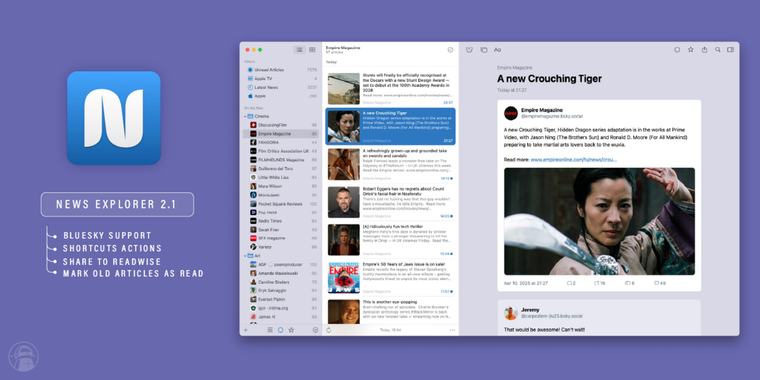Screen dimensions: 760x380
Task: Toggle the right sidebar panel icon
Action: (x=730, y=49)
